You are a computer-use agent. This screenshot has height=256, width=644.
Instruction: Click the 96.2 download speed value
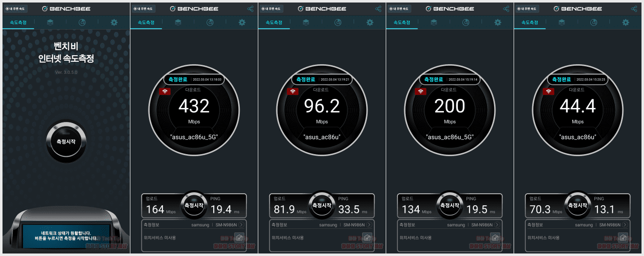click(322, 106)
